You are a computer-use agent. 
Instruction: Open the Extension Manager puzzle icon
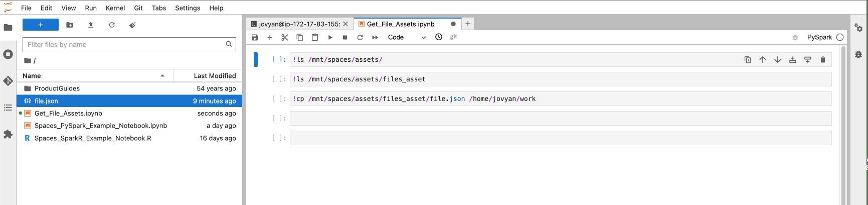(8, 134)
